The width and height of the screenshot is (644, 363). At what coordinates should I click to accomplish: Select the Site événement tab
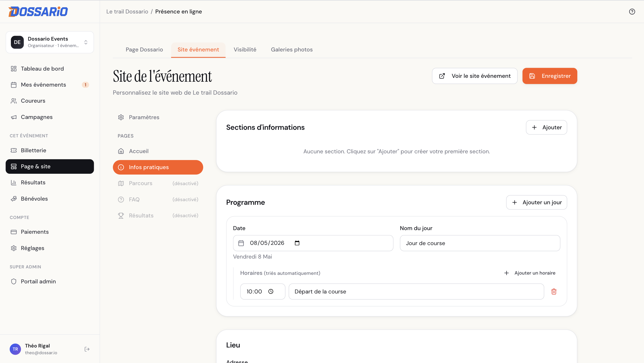(198, 50)
